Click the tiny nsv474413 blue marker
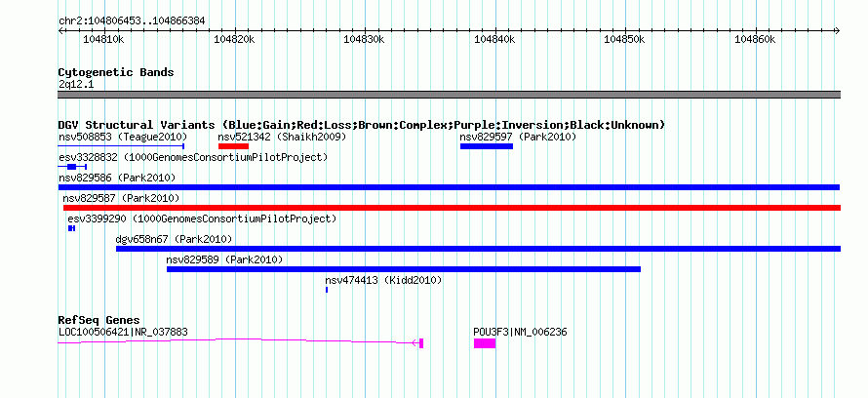This screenshot has width=868, height=398. pos(327,290)
